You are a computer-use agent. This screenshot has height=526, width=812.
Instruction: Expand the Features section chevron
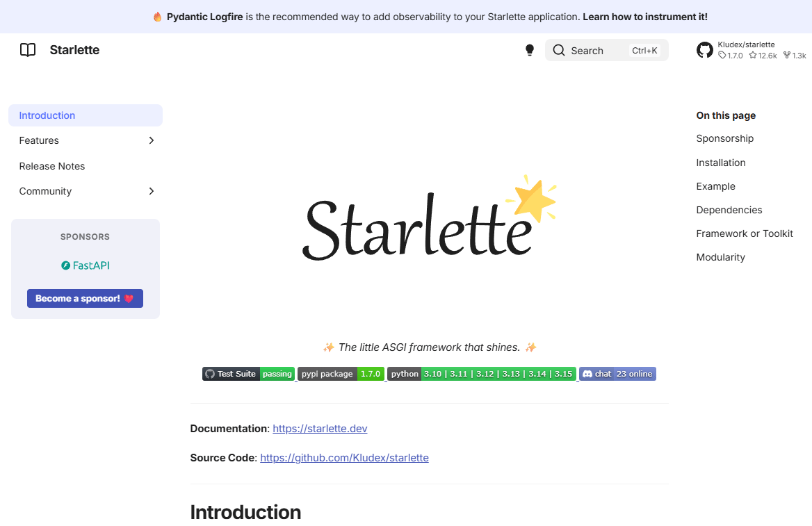point(152,140)
